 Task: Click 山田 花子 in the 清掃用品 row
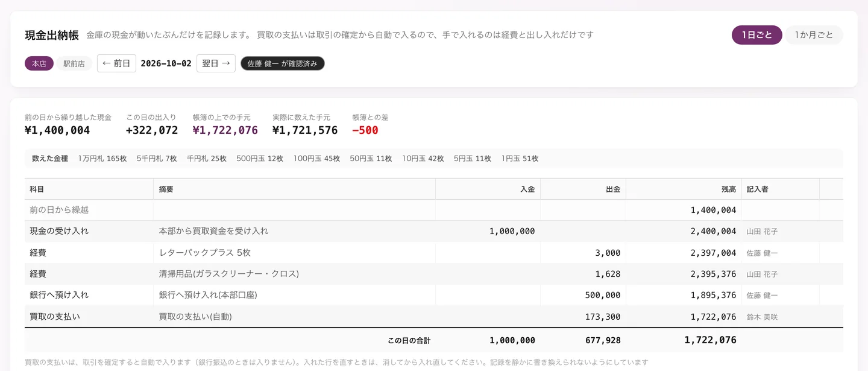(763, 274)
